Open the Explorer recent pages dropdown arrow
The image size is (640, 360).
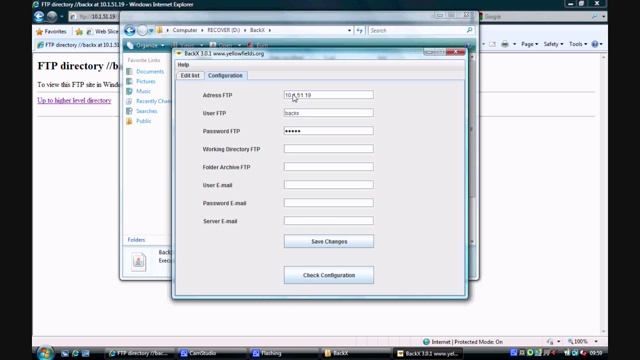point(151,31)
